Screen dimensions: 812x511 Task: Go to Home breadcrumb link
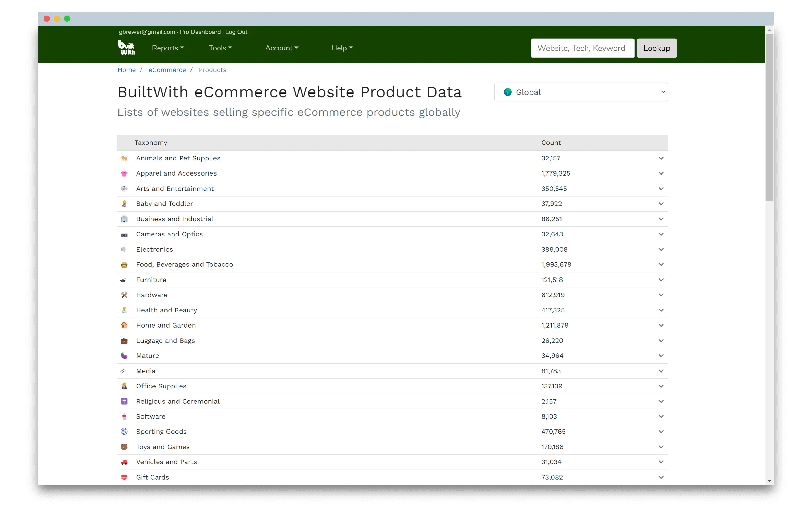pyautogui.click(x=126, y=70)
